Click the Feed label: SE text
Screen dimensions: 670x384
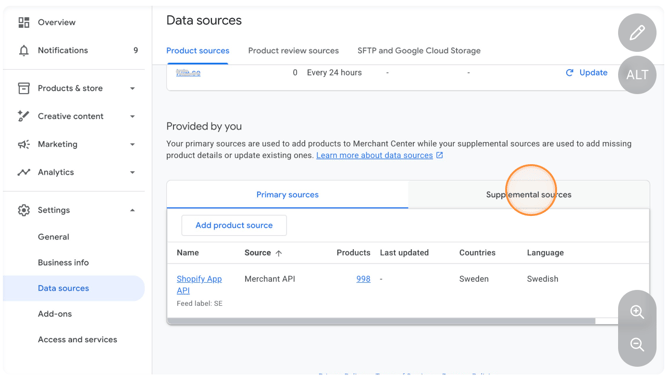click(200, 304)
